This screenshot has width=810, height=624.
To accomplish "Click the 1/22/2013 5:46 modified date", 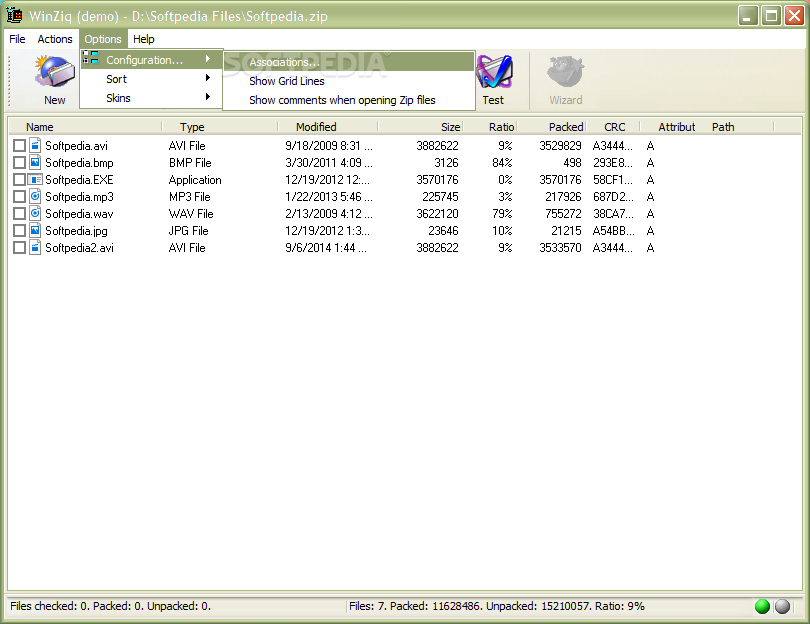I will pos(329,197).
